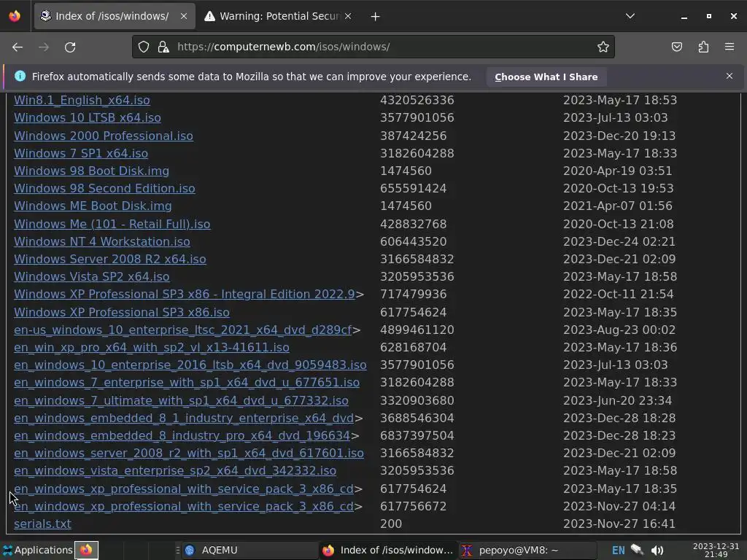This screenshot has width=747, height=560.
Task: View site security lock info
Action: click(x=163, y=47)
